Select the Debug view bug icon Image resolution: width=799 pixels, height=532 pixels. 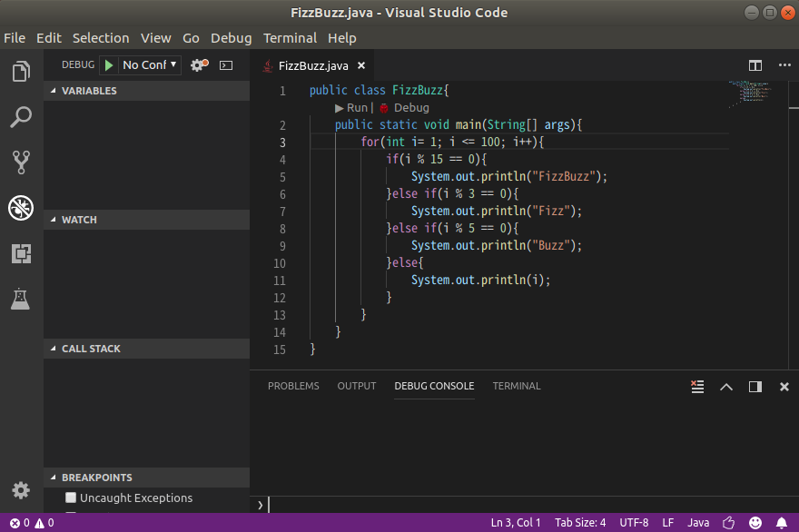pos(21,207)
